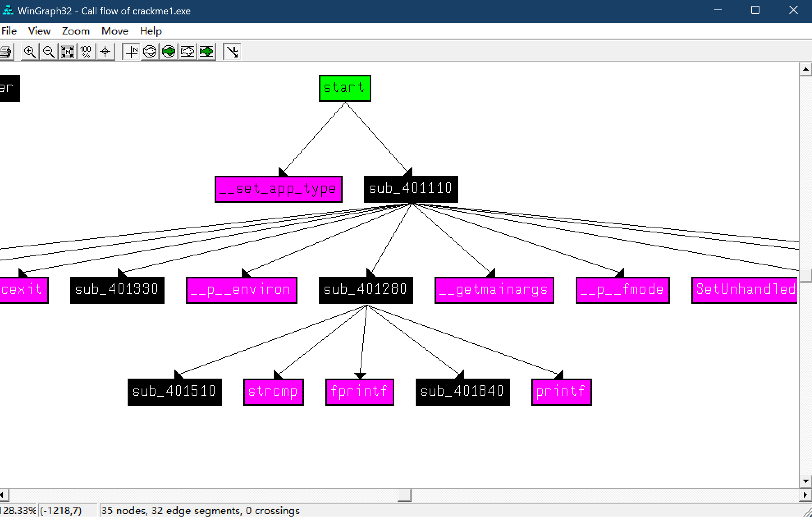Click the 128.33% zoom status field
Image resolution: width=812 pixels, height=517 pixels.
(x=18, y=510)
